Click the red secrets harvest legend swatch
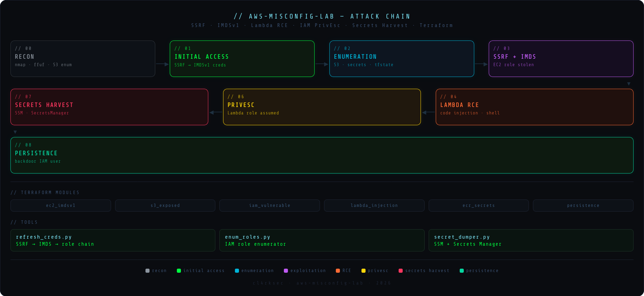644x296 pixels. 401,271
